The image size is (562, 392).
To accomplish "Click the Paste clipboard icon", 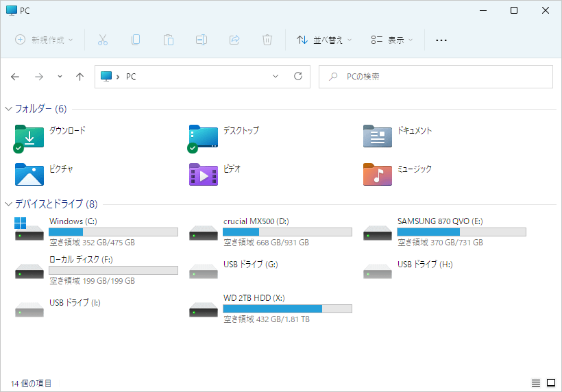I will pos(169,40).
